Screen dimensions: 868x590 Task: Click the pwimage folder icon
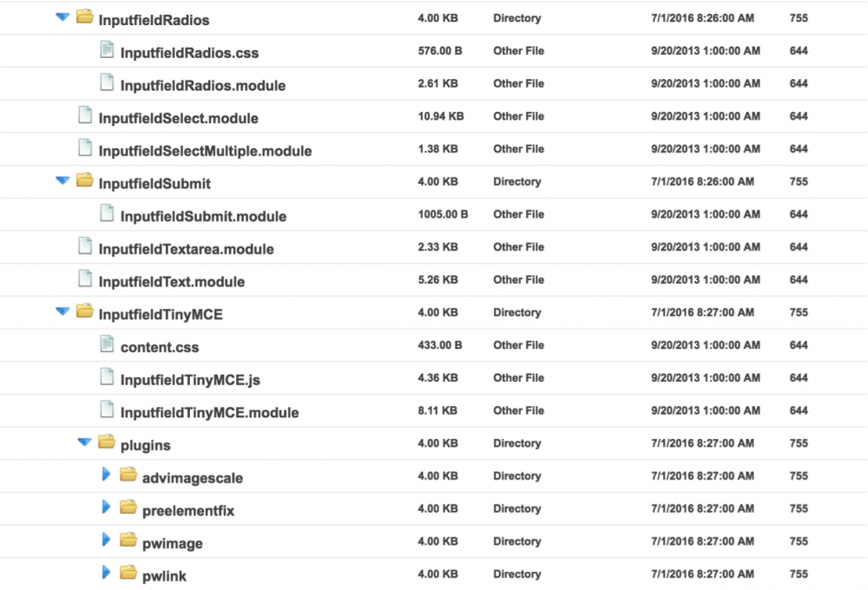[x=128, y=541]
